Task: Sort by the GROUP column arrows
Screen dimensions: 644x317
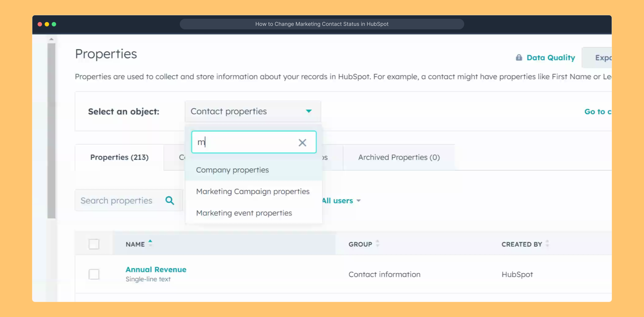Action: point(378,244)
